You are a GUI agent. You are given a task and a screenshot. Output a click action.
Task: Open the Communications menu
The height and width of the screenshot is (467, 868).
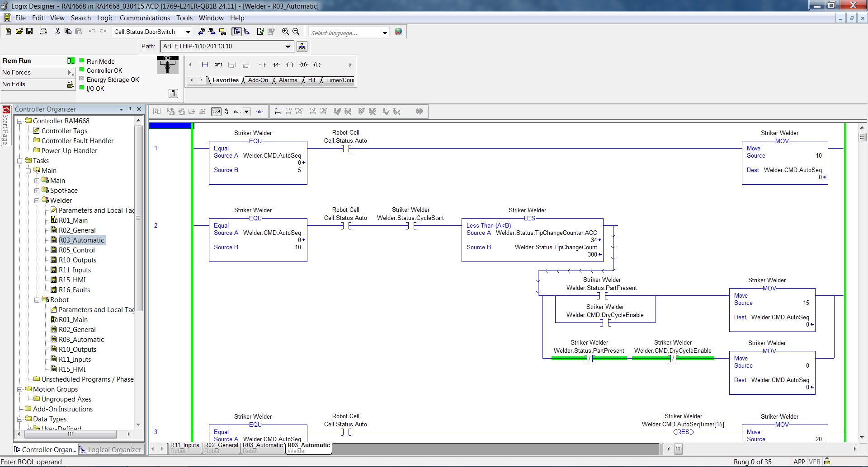click(x=145, y=18)
